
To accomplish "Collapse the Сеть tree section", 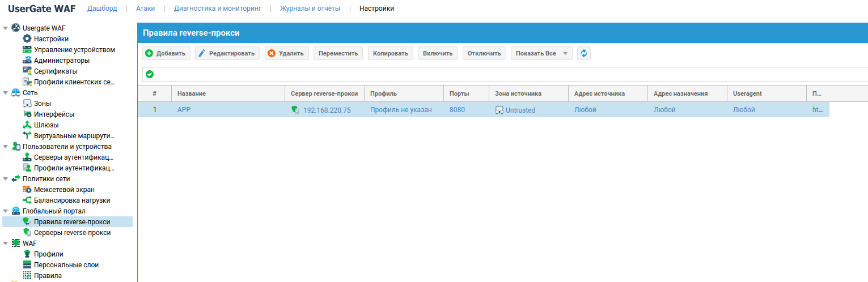I will pyautogui.click(x=6, y=93).
